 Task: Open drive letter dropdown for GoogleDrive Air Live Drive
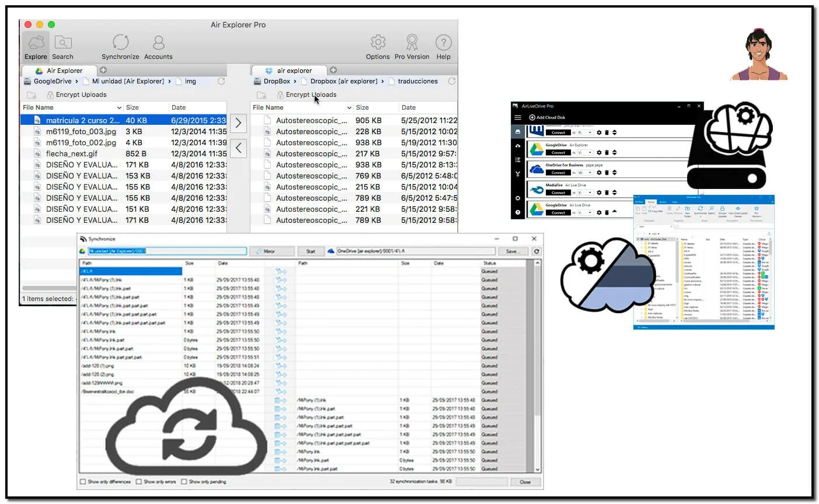pyautogui.click(x=585, y=212)
